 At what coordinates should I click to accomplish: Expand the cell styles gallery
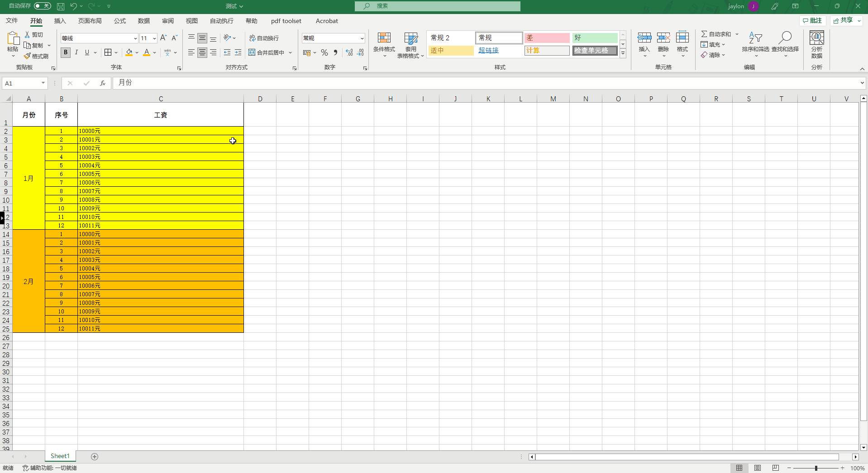click(623, 53)
